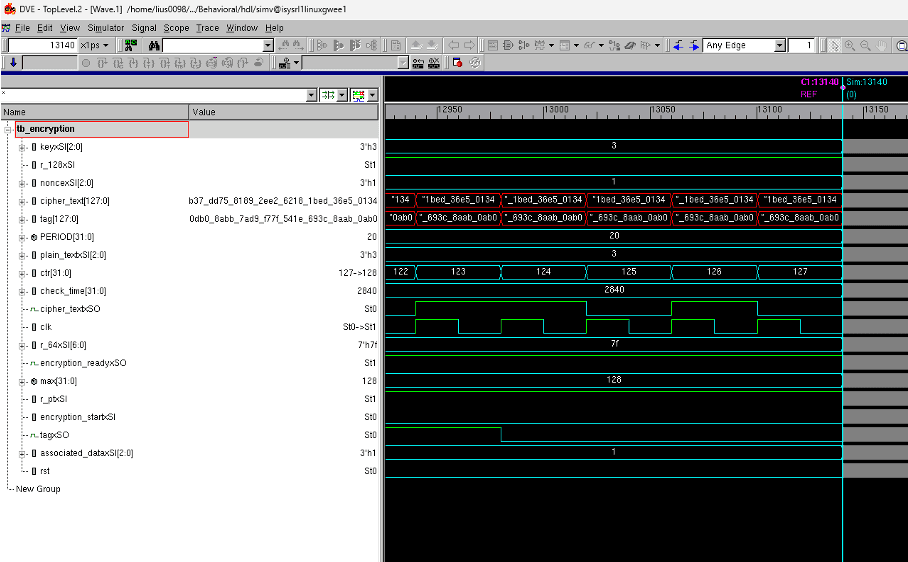Select the pan hand tool
This screenshot has height=562, width=908.
[x=881, y=45]
